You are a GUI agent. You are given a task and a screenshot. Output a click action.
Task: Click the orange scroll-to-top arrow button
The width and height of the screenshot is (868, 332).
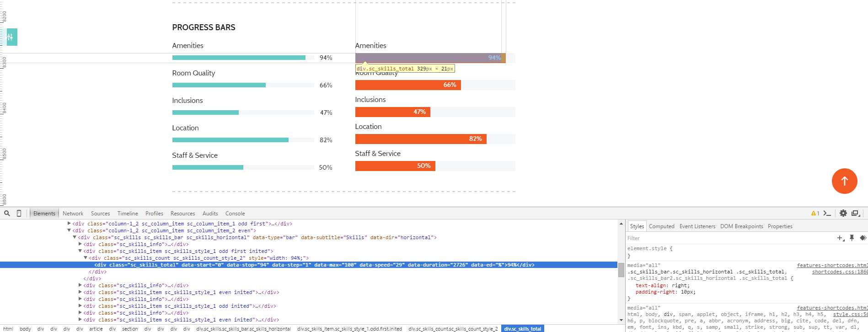pyautogui.click(x=844, y=181)
